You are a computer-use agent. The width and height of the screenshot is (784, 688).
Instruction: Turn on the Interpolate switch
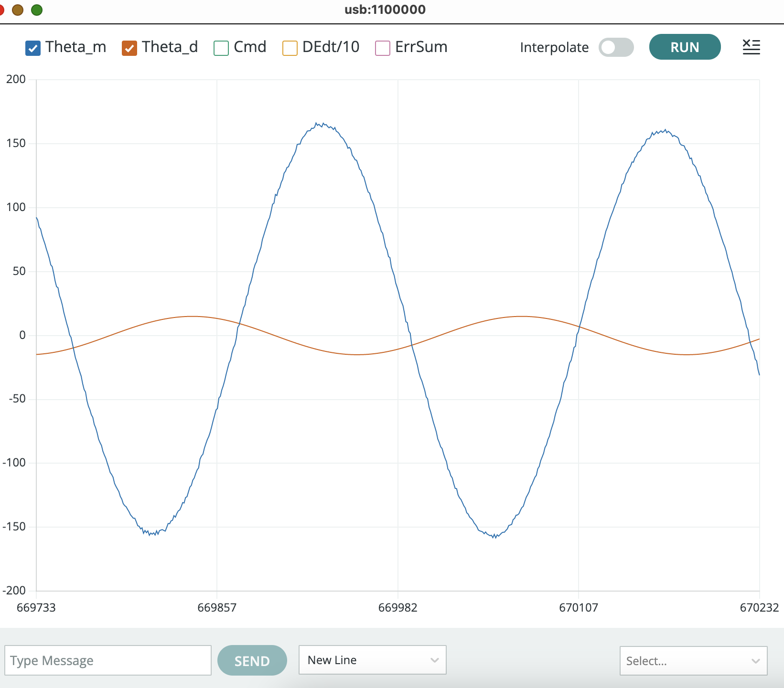pos(616,47)
